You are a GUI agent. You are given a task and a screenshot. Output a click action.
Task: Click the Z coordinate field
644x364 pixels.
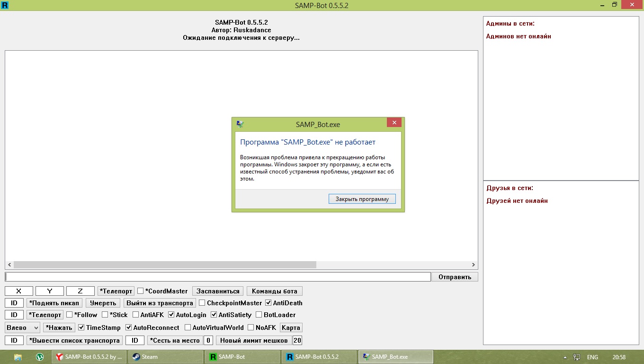pyautogui.click(x=80, y=291)
